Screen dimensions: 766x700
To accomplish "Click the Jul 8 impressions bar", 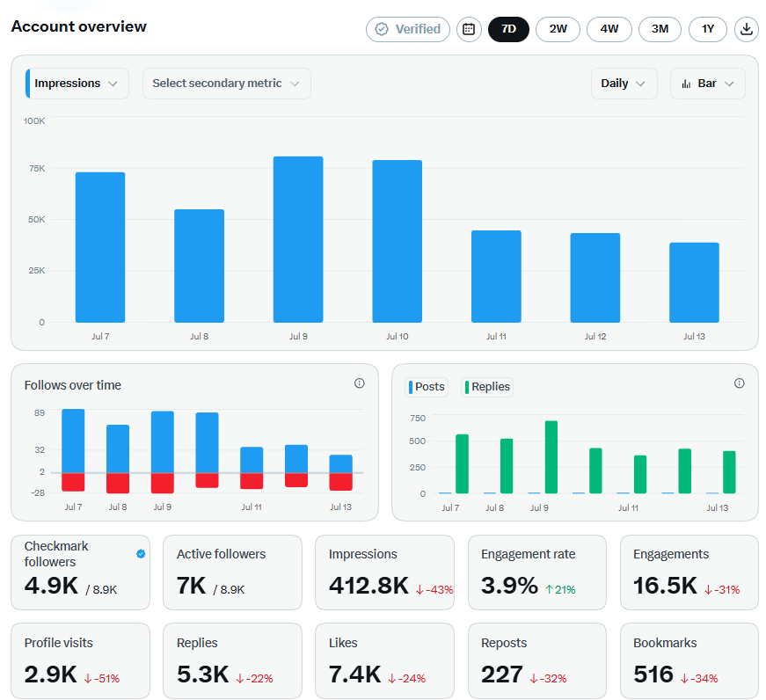I will (x=200, y=266).
